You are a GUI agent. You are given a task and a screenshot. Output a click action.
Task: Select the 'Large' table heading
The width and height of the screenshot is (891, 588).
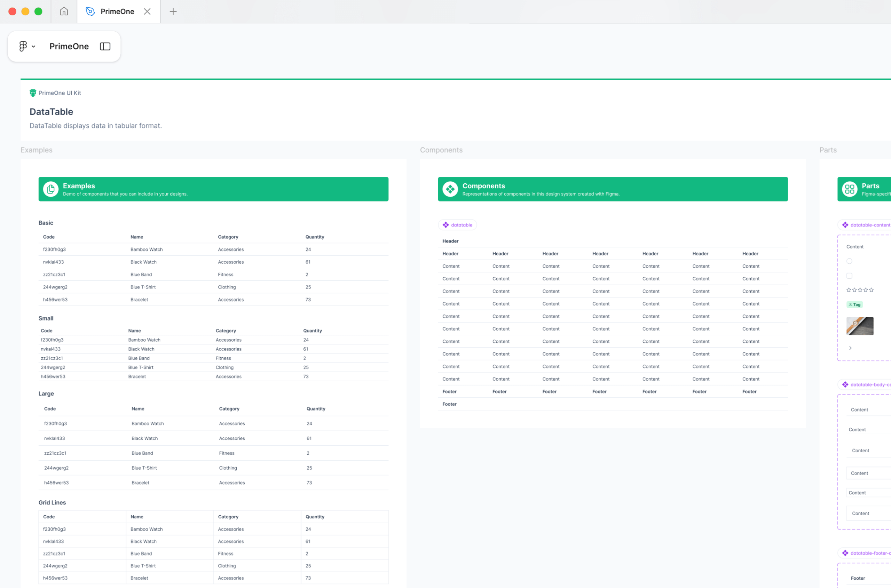pyautogui.click(x=46, y=394)
